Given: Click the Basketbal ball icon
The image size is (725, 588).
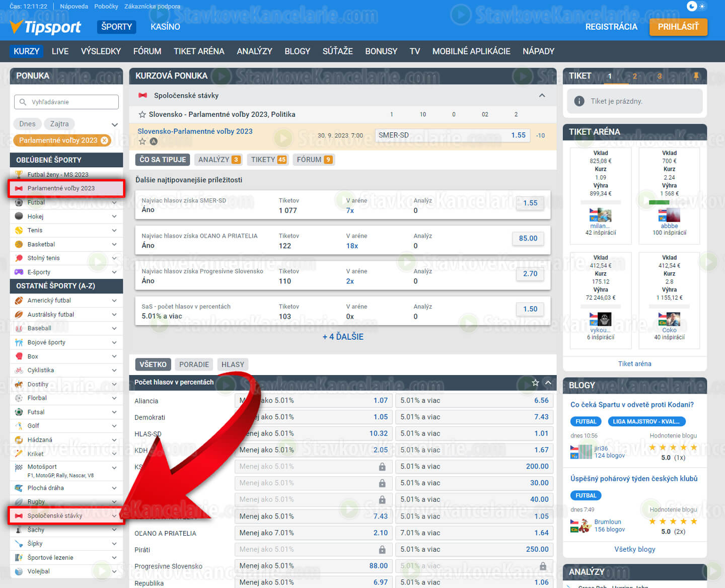Looking at the screenshot, I should pyautogui.click(x=19, y=244).
